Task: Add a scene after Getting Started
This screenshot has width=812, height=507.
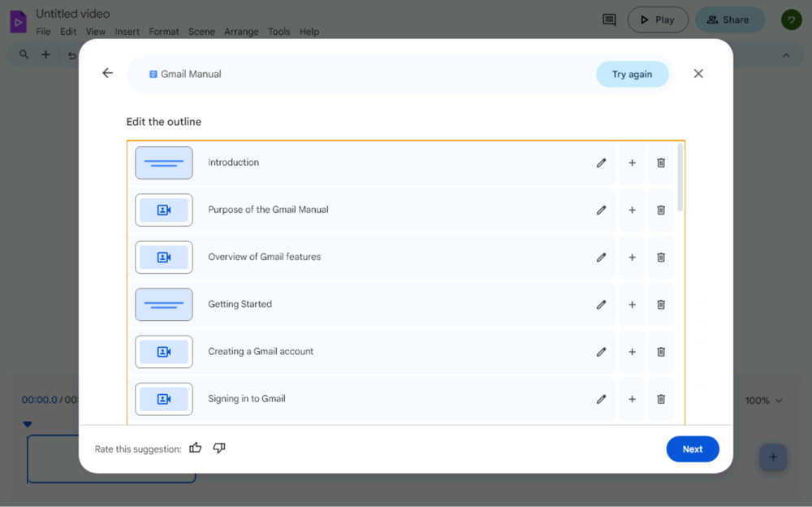Action: pos(632,305)
